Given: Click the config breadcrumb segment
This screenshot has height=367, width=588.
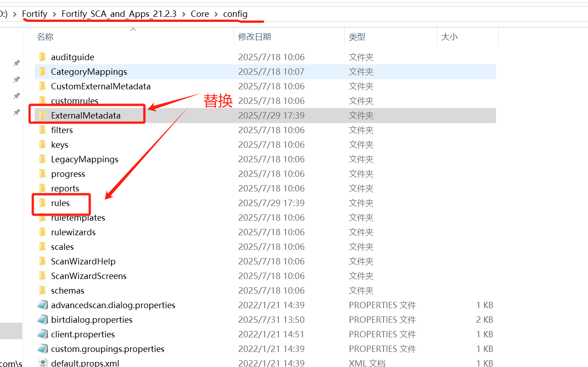Looking at the screenshot, I should (x=235, y=14).
